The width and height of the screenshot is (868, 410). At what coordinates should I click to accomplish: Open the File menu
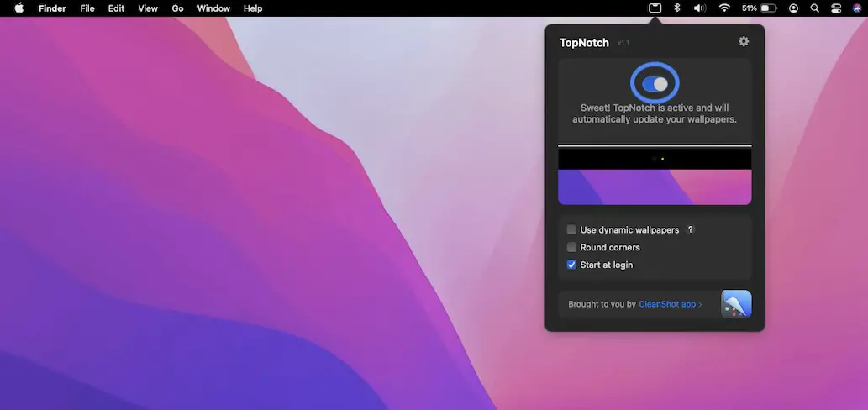click(87, 8)
